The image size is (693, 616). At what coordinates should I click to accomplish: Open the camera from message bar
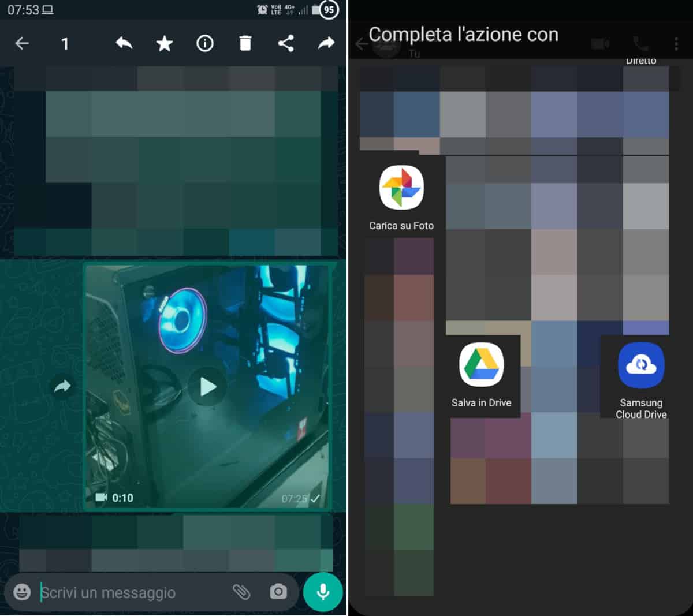coord(278,592)
